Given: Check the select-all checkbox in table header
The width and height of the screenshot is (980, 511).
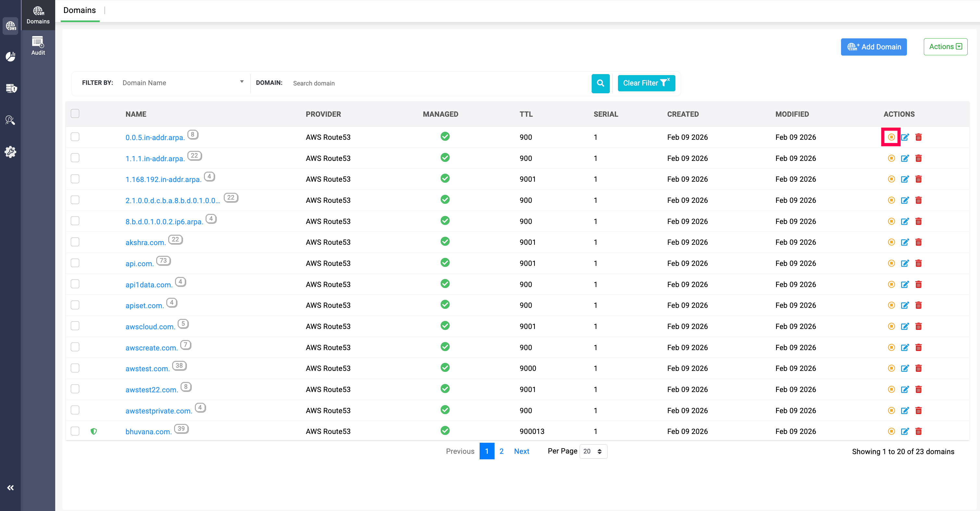Looking at the screenshot, I should (75, 113).
